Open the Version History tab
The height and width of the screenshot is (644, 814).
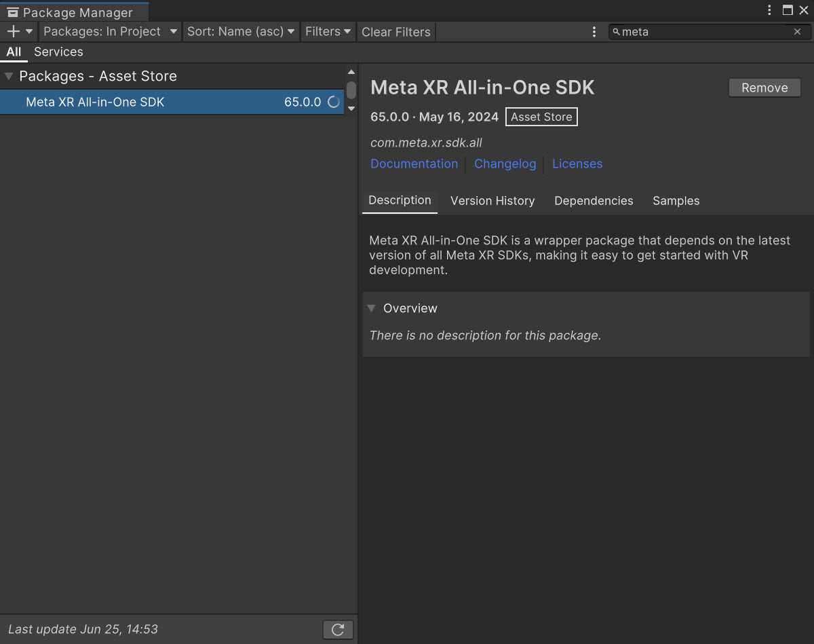point(492,201)
